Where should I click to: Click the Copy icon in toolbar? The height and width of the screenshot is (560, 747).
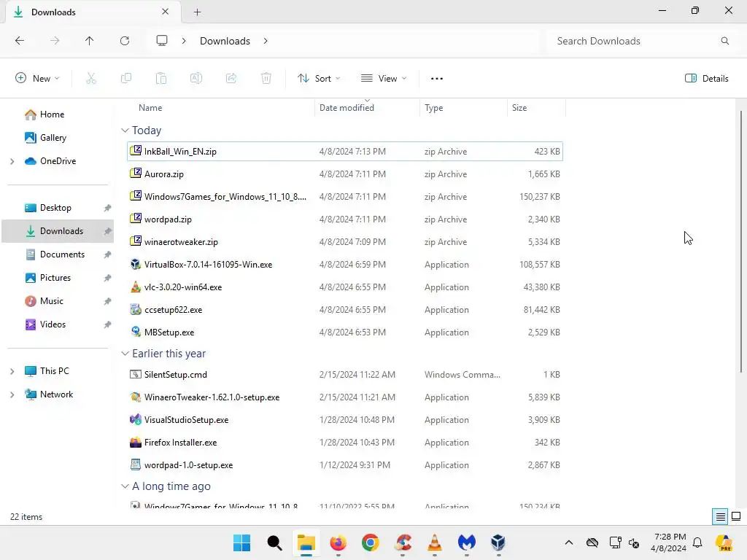(126, 79)
